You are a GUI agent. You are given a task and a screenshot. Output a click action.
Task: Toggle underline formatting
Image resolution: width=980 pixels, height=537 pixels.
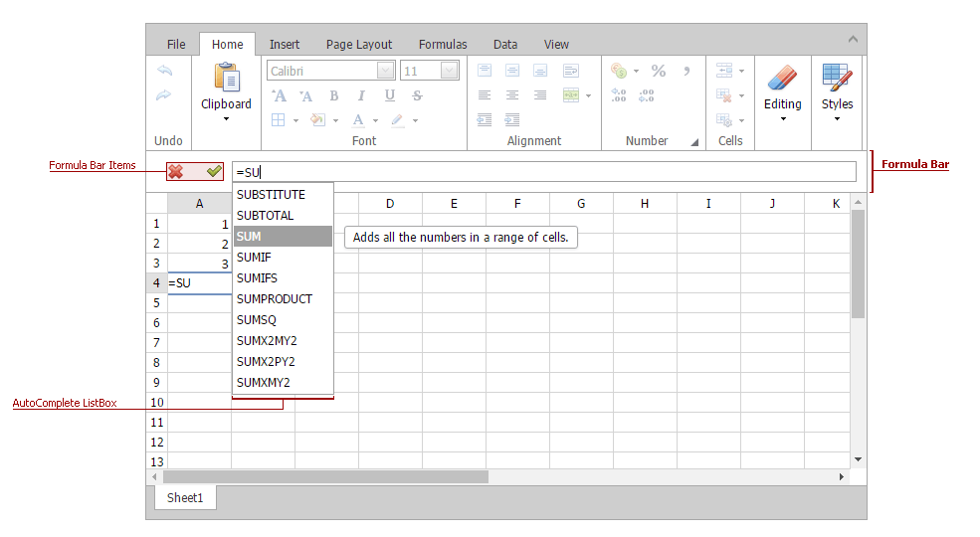click(390, 95)
